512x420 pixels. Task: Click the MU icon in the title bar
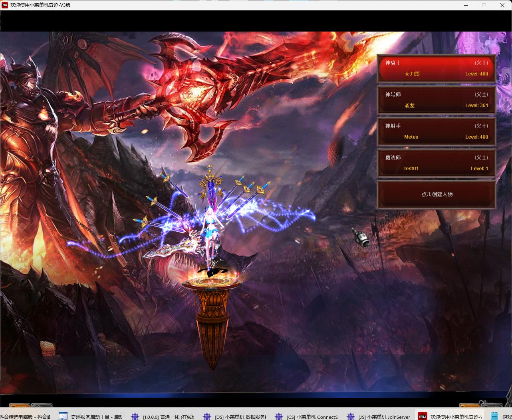[5, 5]
